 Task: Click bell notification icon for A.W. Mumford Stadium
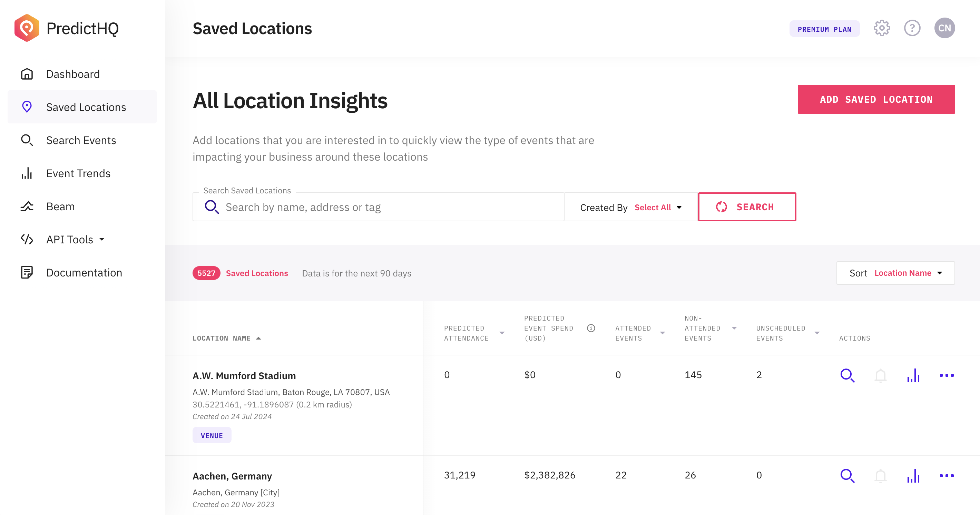pos(880,375)
